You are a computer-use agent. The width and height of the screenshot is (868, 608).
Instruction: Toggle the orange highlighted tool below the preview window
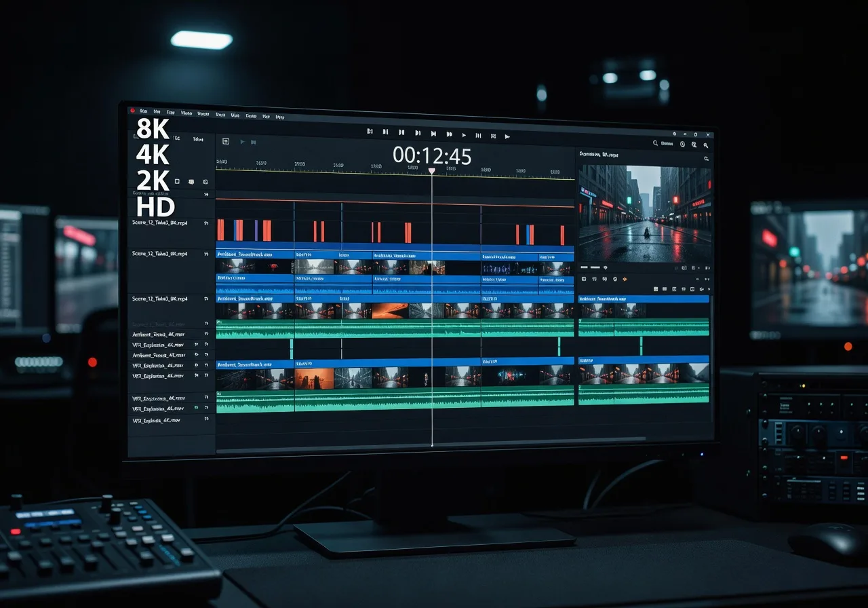pyautogui.click(x=625, y=279)
